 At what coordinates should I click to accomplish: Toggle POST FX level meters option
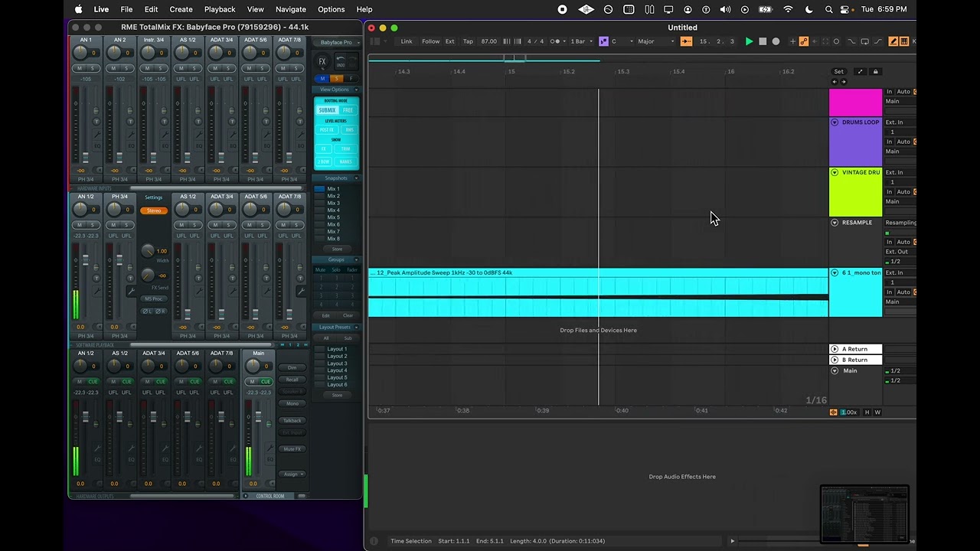pos(327,130)
